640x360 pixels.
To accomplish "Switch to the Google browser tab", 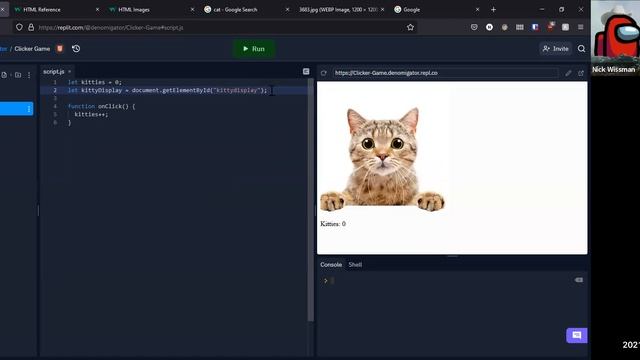I will (411, 9).
